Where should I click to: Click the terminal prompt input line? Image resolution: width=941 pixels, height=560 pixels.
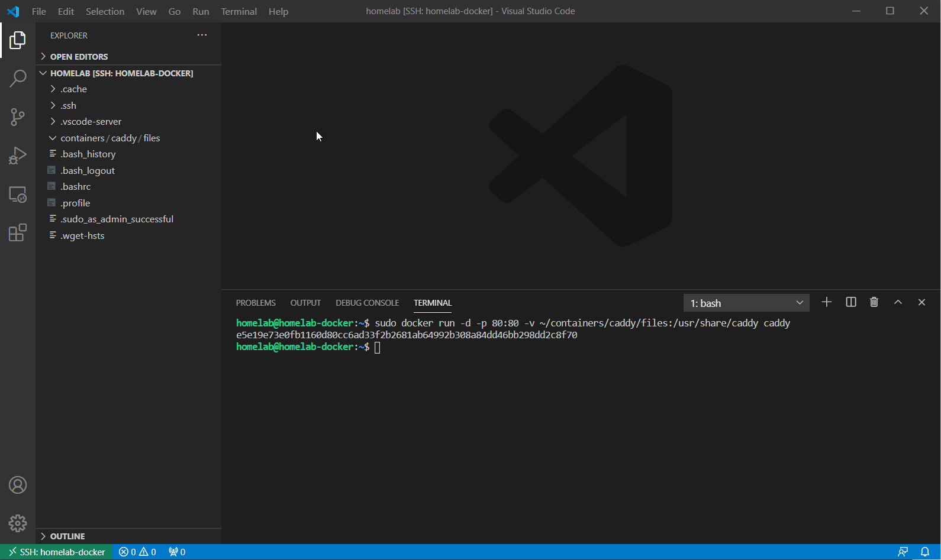[308, 347]
